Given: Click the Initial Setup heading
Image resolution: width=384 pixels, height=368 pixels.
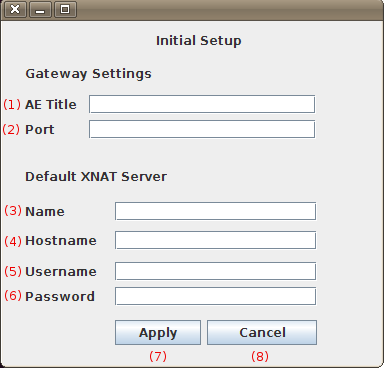Looking at the screenshot, I should pos(199,41).
